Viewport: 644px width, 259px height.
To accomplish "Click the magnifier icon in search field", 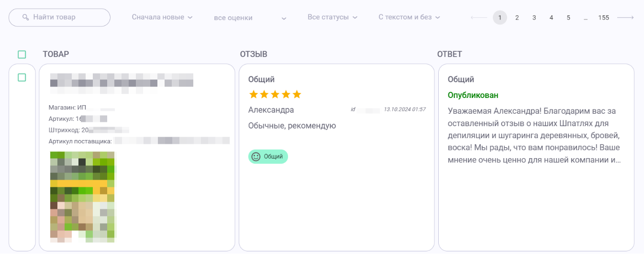I will pos(26,17).
